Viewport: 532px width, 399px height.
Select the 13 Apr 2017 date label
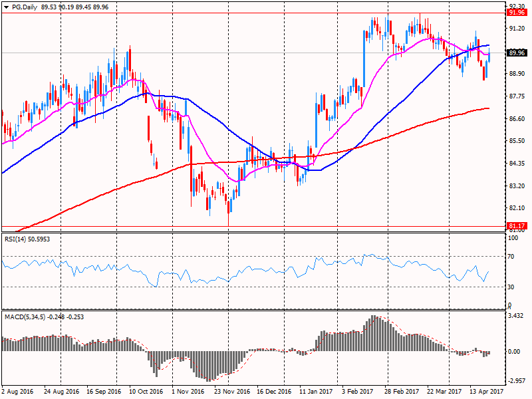pyautogui.click(x=486, y=391)
